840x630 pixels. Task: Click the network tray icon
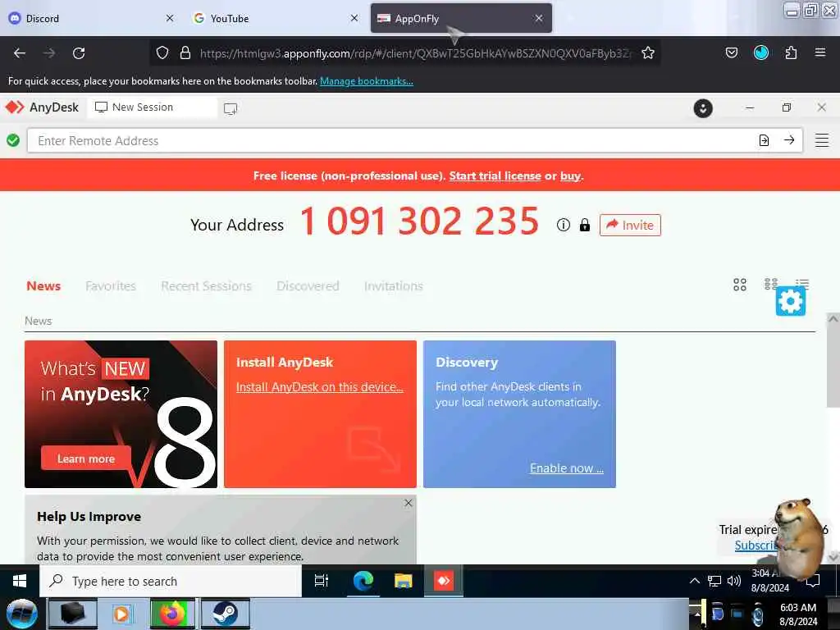pyautogui.click(x=714, y=581)
